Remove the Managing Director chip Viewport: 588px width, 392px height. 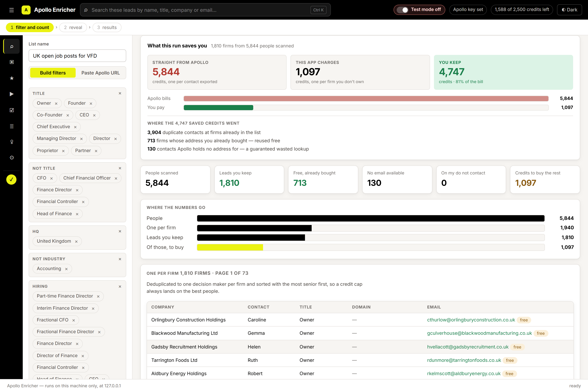[82, 139]
